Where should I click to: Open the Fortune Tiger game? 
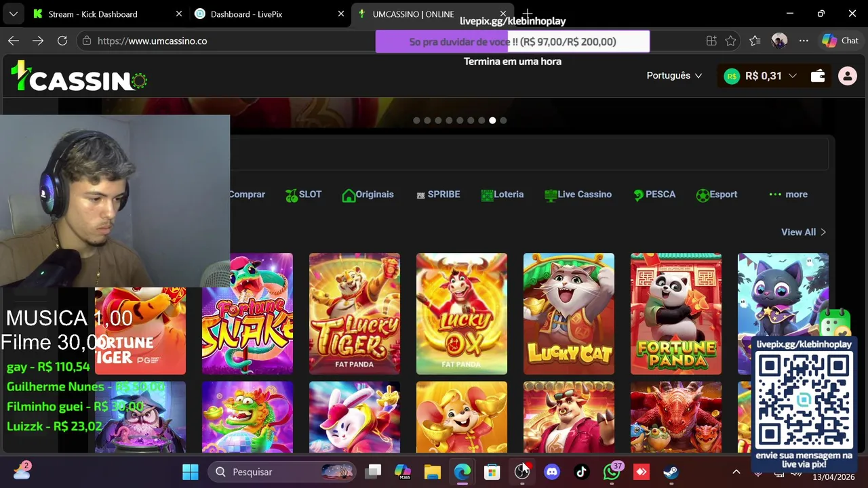coord(140,331)
